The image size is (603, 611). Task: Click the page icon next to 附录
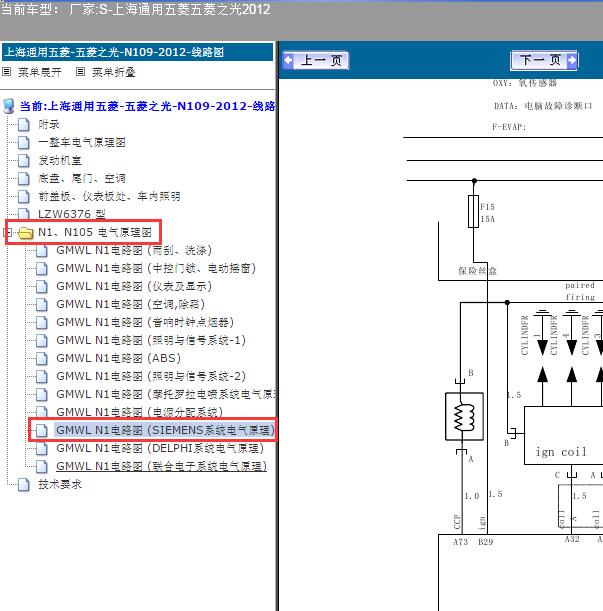tap(24, 125)
